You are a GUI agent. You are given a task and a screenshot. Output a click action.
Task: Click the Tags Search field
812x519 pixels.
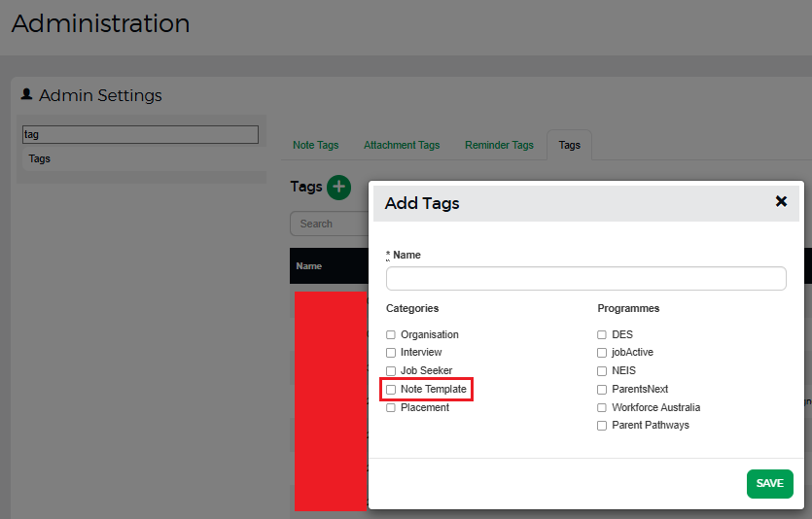[330, 224]
